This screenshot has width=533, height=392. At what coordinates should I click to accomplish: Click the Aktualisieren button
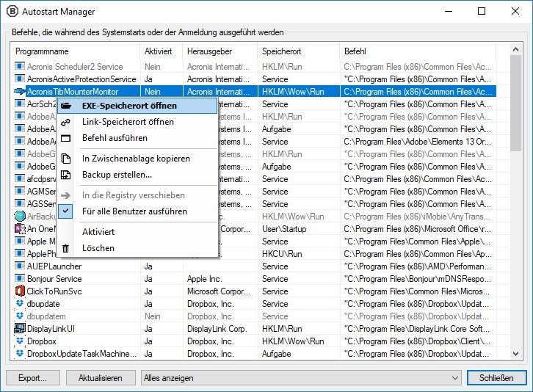tap(101, 378)
